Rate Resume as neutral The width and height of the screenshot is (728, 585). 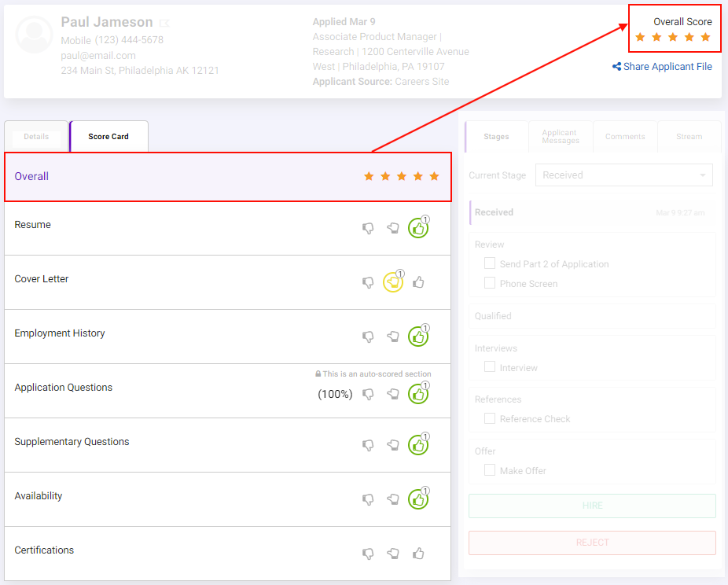(393, 228)
